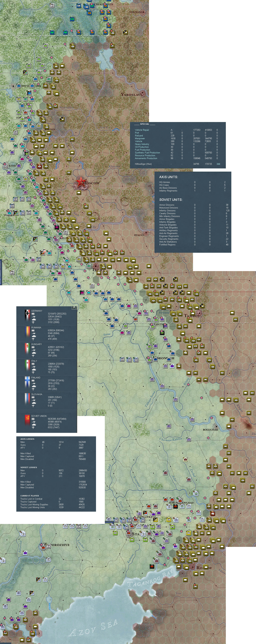Click the SPECIAL section heading
The width and height of the screenshot is (256, 644).
[144, 124]
